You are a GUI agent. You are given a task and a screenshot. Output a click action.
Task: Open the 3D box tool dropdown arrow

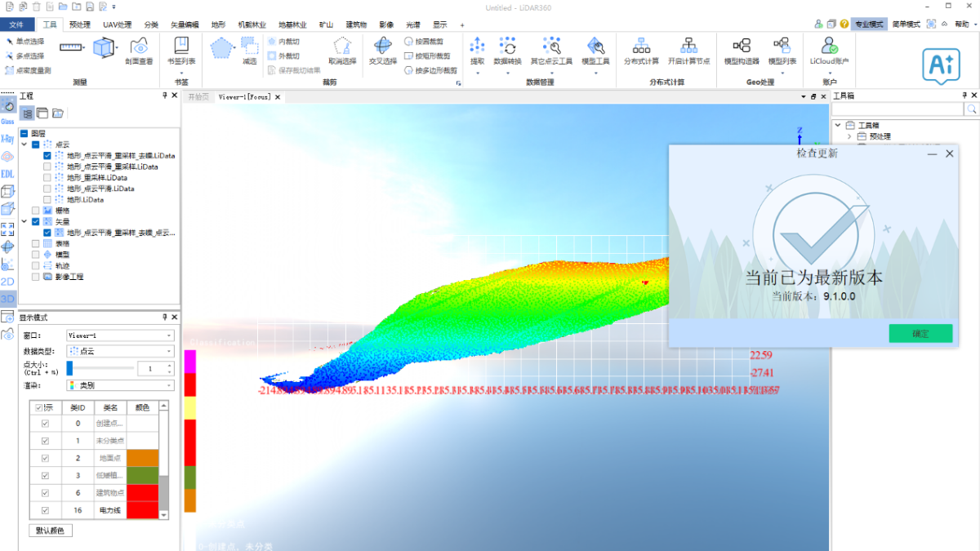click(x=116, y=49)
